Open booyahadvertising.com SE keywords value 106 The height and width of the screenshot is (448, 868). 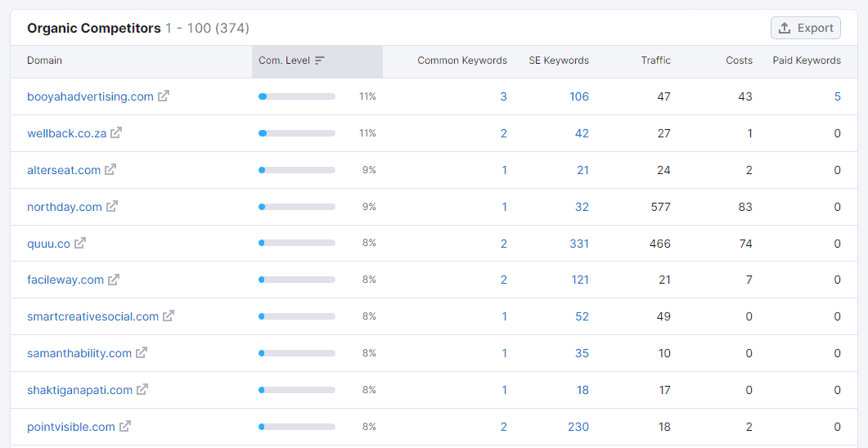coord(579,96)
